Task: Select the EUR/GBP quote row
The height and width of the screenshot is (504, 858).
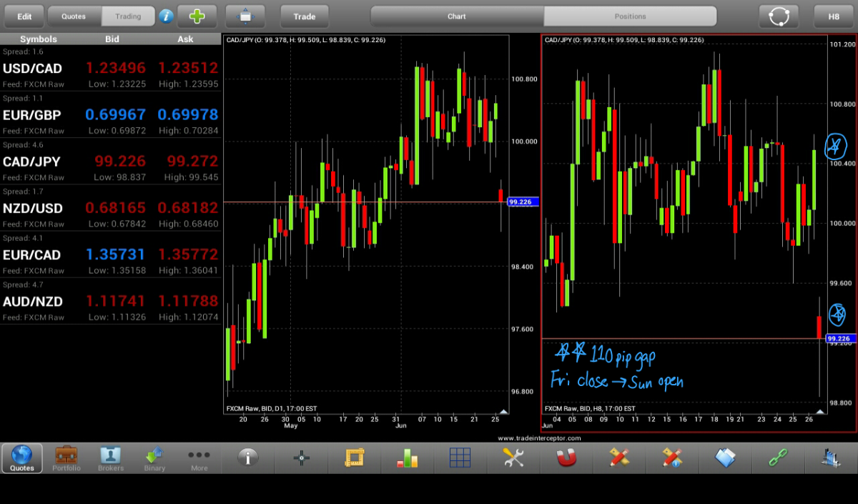Action: pyautogui.click(x=110, y=114)
